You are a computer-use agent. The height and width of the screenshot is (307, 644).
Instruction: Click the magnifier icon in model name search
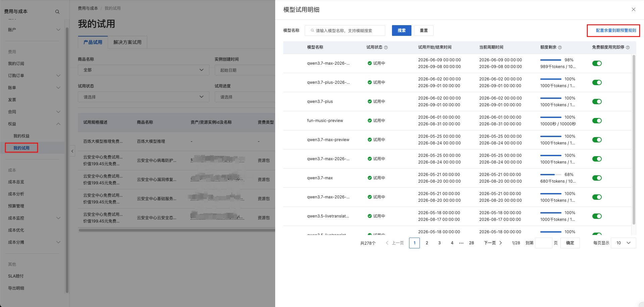coord(312,30)
